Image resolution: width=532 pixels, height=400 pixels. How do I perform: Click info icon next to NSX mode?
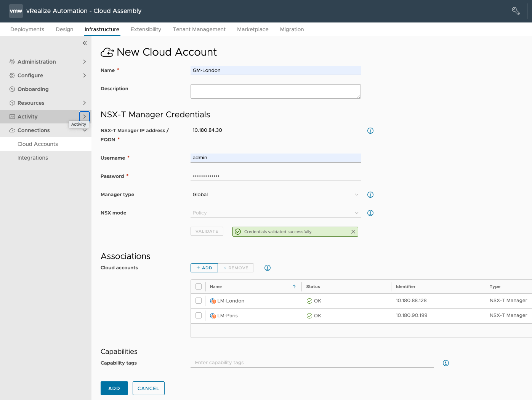coord(370,213)
